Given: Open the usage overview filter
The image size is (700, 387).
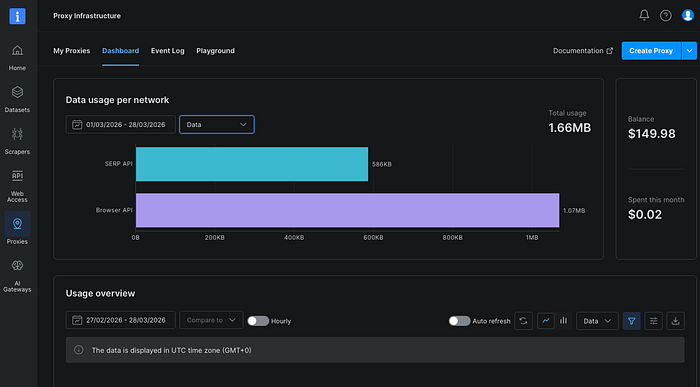Looking at the screenshot, I should 631,320.
